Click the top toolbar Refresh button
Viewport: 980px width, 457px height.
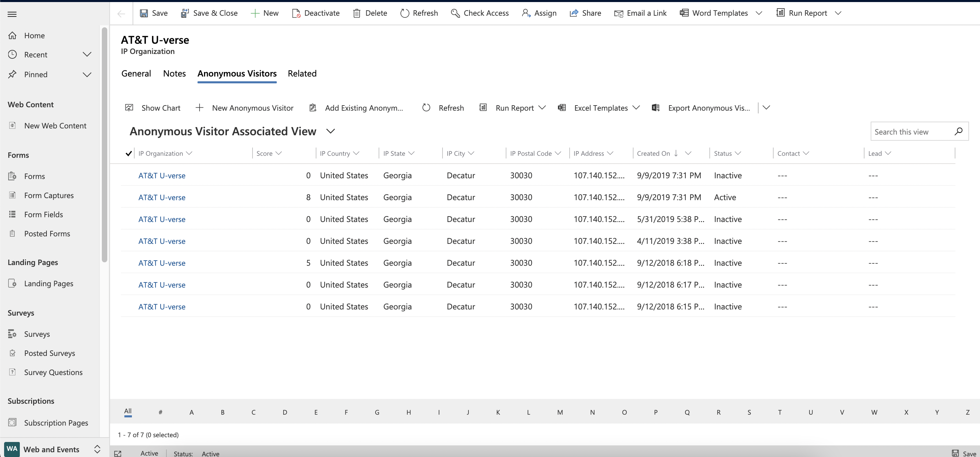point(419,13)
